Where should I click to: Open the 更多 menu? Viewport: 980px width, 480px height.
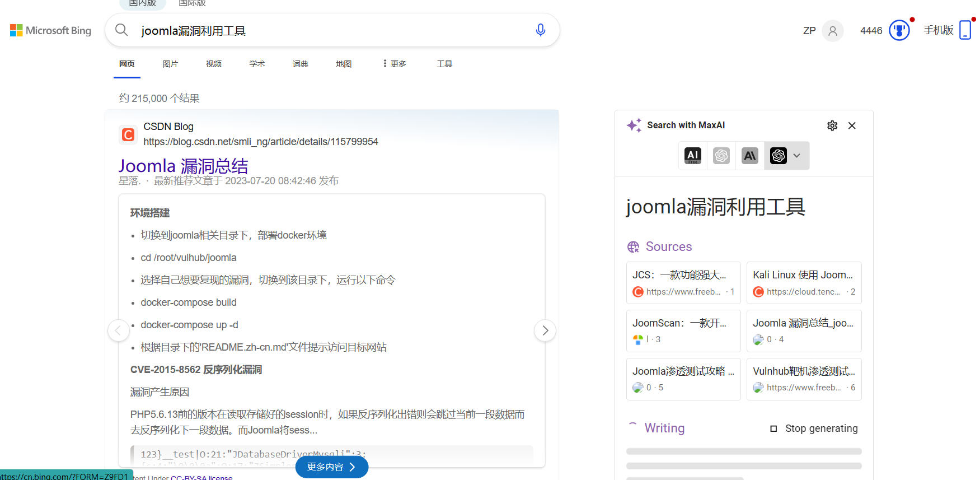[x=394, y=64]
